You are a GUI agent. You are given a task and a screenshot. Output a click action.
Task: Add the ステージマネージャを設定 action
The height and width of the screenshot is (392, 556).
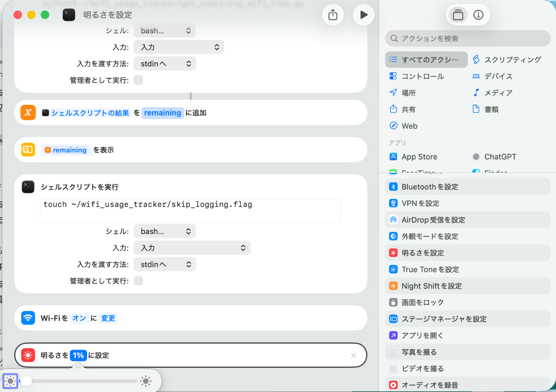[x=467, y=319]
